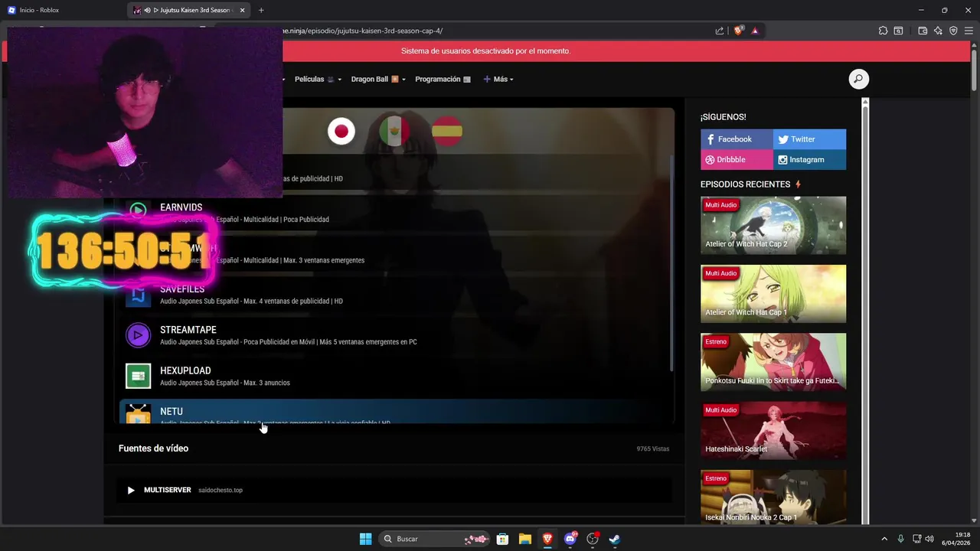Select the Mexican flag audio option
Image resolution: width=980 pixels, height=551 pixels.
click(x=394, y=131)
